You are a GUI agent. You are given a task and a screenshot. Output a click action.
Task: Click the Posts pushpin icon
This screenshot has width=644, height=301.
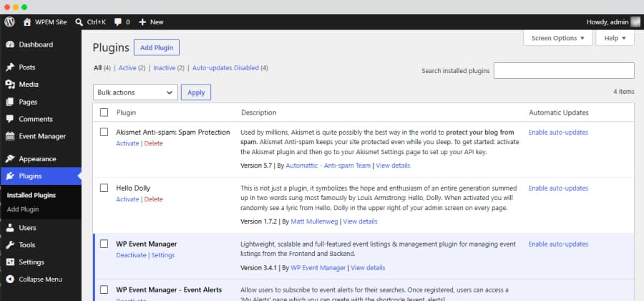point(10,67)
